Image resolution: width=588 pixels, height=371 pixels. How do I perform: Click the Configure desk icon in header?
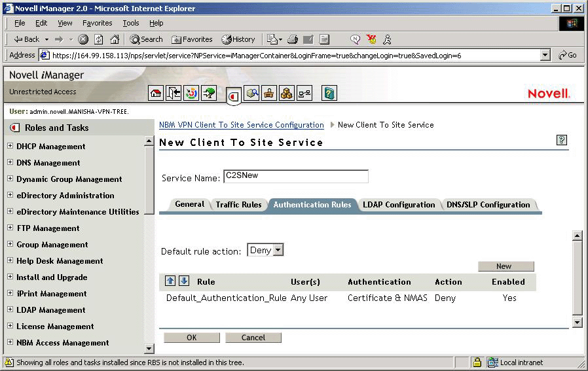[x=269, y=93]
